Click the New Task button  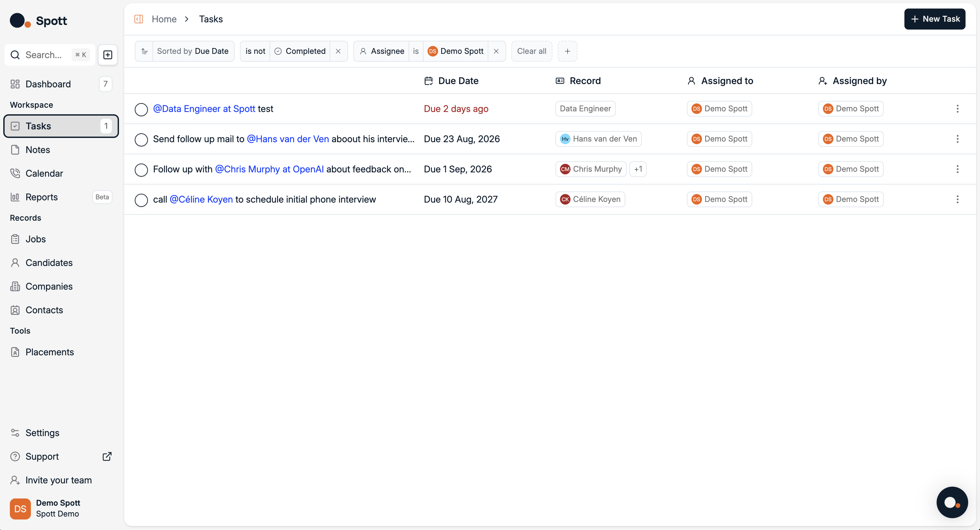point(934,19)
